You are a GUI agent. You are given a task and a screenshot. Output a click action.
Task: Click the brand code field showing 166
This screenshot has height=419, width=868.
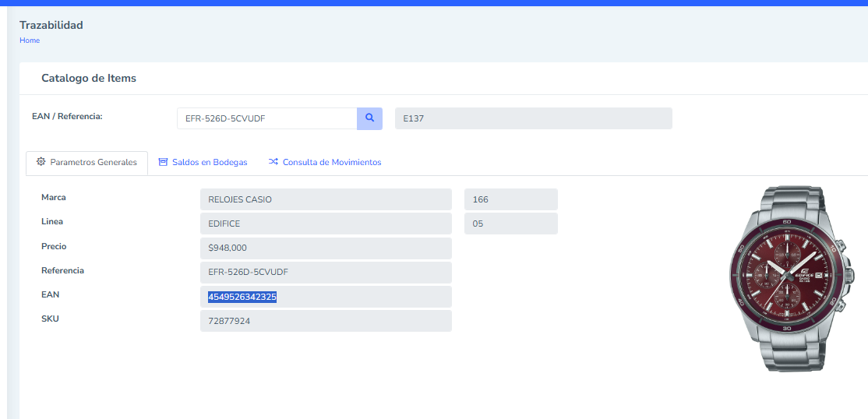[510, 199]
